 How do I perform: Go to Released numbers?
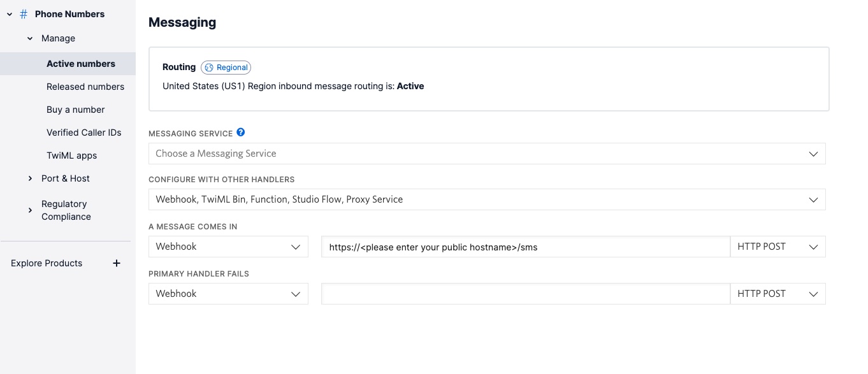pyautogui.click(x=85, y=87)
